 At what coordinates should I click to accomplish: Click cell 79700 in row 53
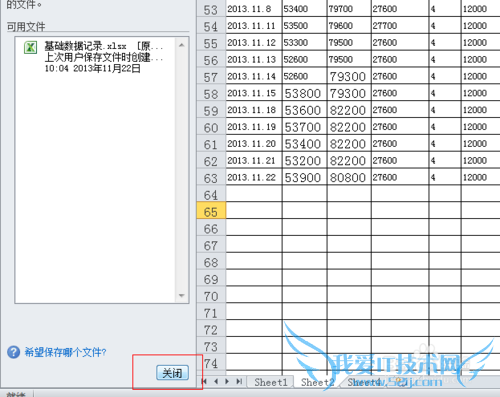(349, 9)
